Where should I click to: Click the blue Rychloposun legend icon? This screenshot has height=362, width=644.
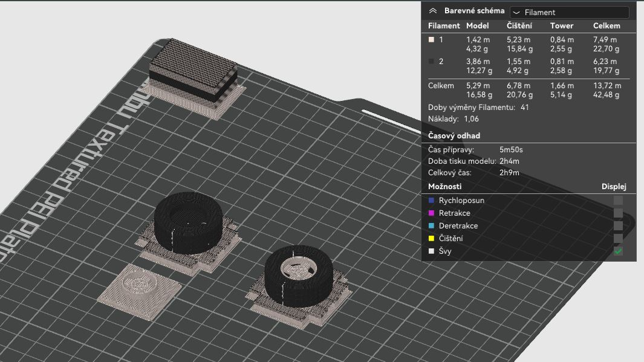tap(431, 200)
